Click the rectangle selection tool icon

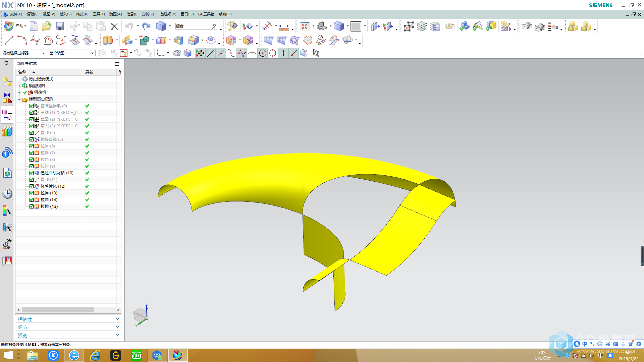coord(161,53)
